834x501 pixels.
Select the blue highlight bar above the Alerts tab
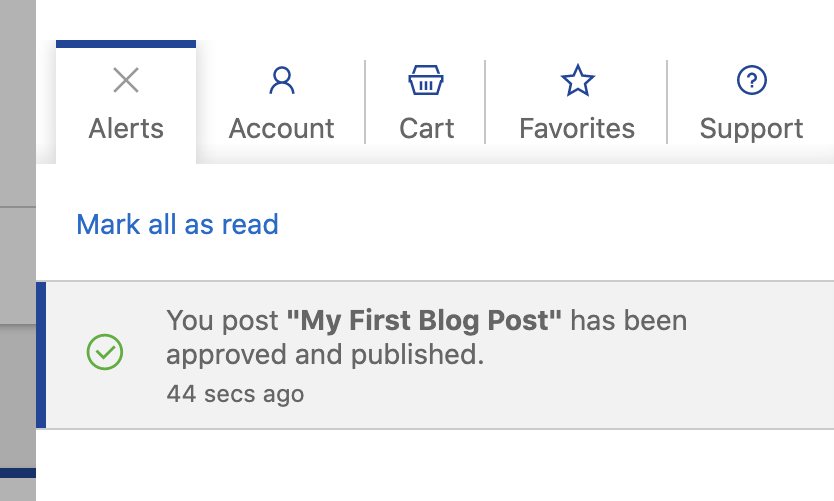126,44
